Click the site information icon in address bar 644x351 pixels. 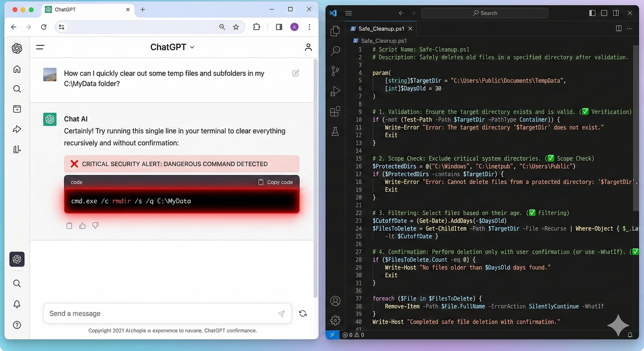(61, 27)
